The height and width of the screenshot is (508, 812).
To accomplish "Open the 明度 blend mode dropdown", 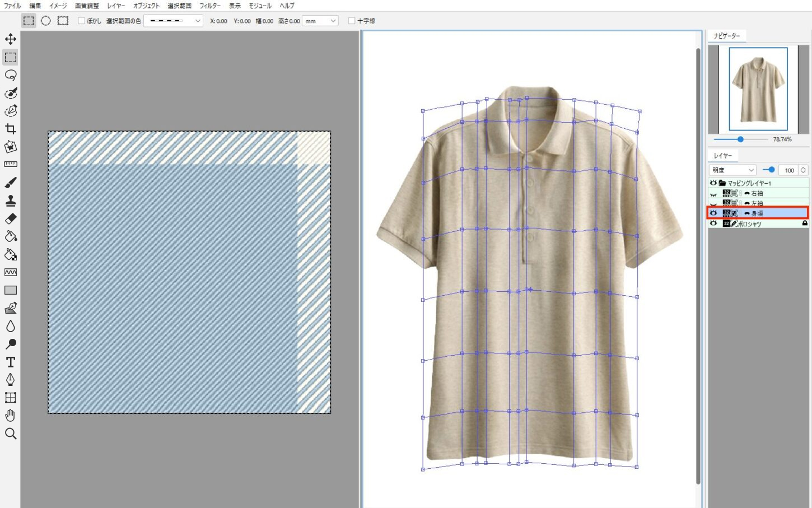I will [x=733, y=170].
